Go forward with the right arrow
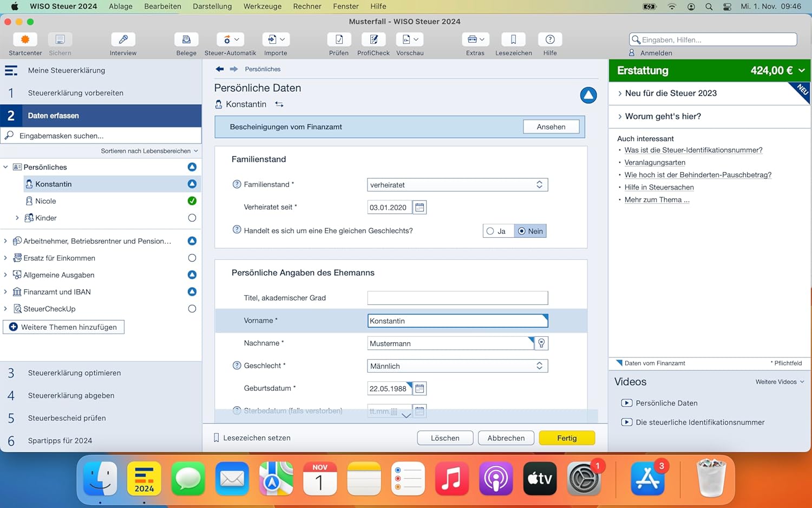 (234, 69)
